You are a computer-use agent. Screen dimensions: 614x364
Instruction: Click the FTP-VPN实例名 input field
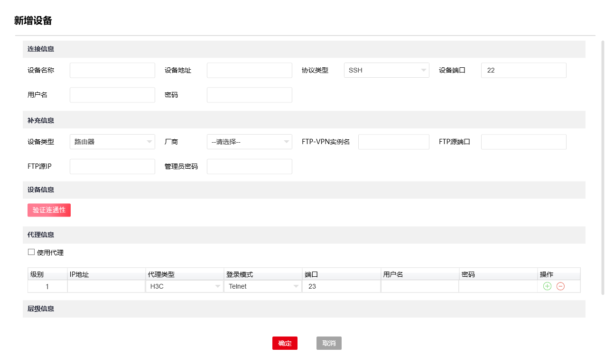(393, 142)
